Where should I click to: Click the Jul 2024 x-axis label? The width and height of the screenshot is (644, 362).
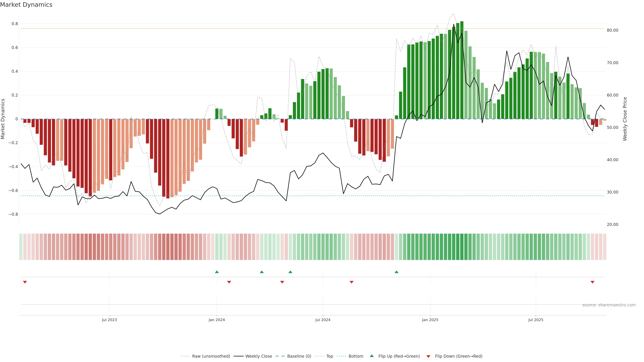323,320
